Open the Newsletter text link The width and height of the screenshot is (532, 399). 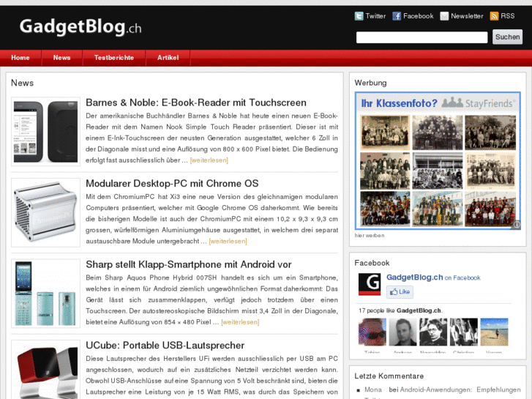pyautogui.click(x=467, y=16)
